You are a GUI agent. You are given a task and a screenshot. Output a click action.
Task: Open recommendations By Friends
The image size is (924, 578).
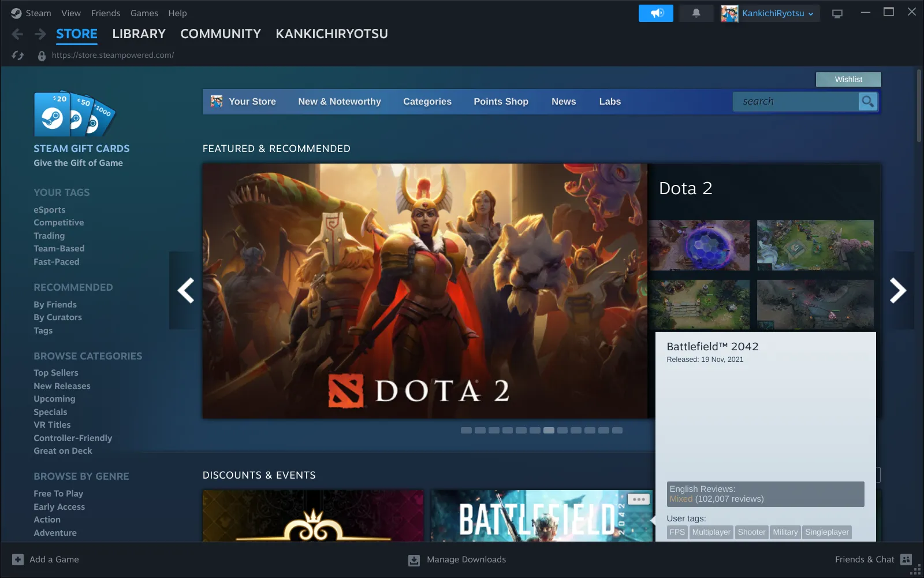(x=55, y=305)
